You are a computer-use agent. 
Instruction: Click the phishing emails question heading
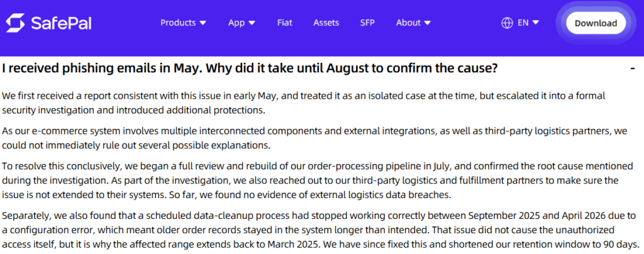pyautogui.click(x=250, y=68)
